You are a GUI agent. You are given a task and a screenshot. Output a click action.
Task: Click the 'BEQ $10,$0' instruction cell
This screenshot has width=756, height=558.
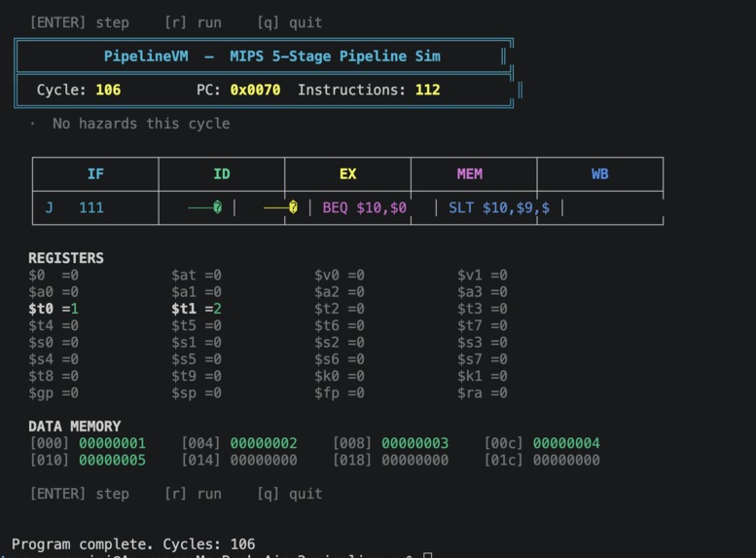click(x=365, y=208)
